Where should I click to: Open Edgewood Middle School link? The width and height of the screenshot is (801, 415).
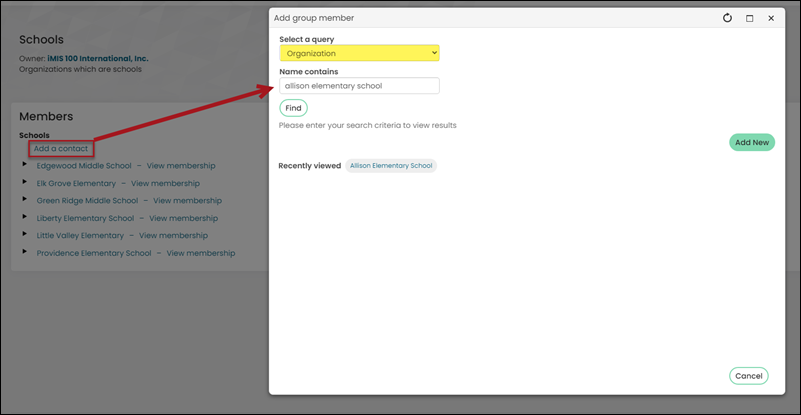pos(84,166)
